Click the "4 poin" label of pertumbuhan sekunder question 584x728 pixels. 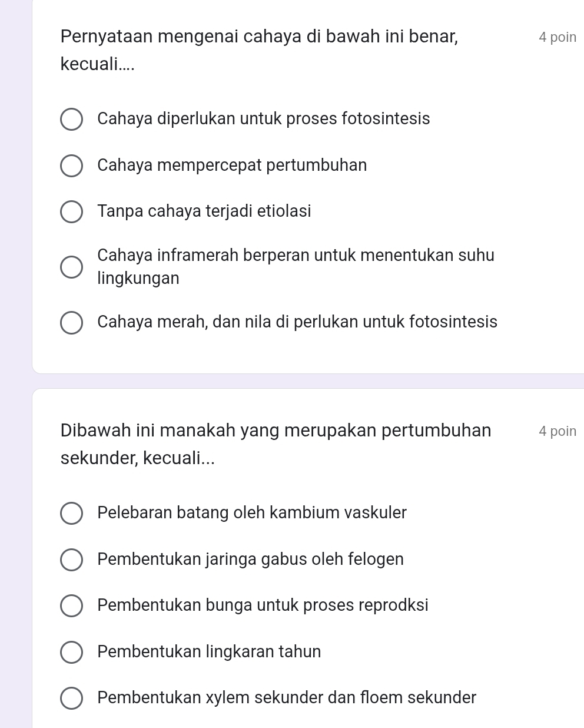coord(557,431)
